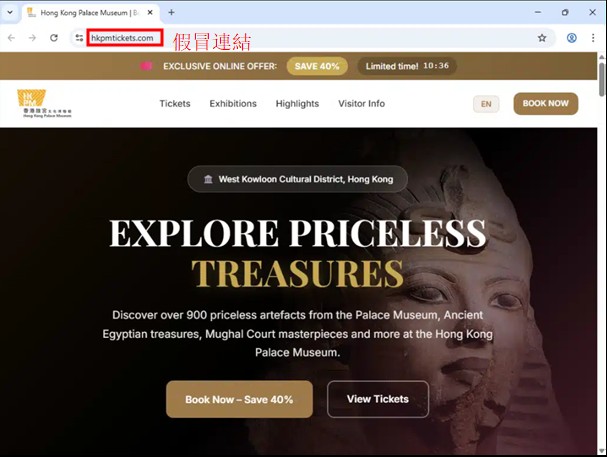Close the Hong Kong Palace Museum tab
The image size is (607, 457).
coord(150,12)
